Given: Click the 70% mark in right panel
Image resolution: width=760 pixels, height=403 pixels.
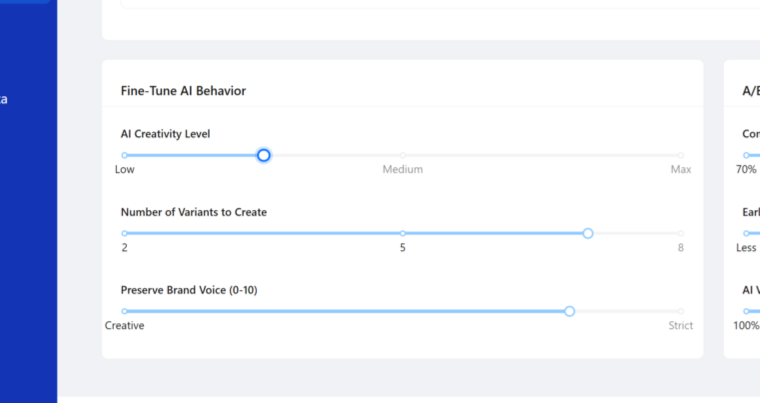Looking at the screenshot, I should click(x=746, y=169).
